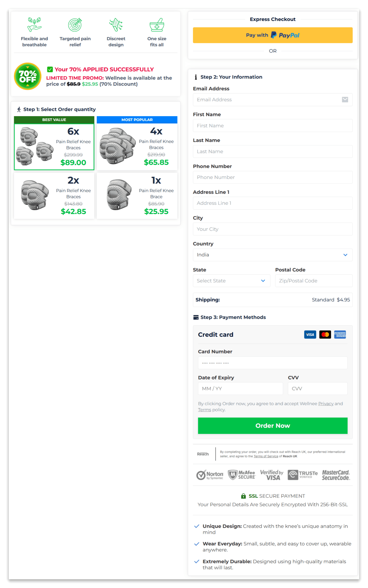This screenshot has height=588, width=368.
Task: Click the Your City input field
Action: (x=273, y=229)
